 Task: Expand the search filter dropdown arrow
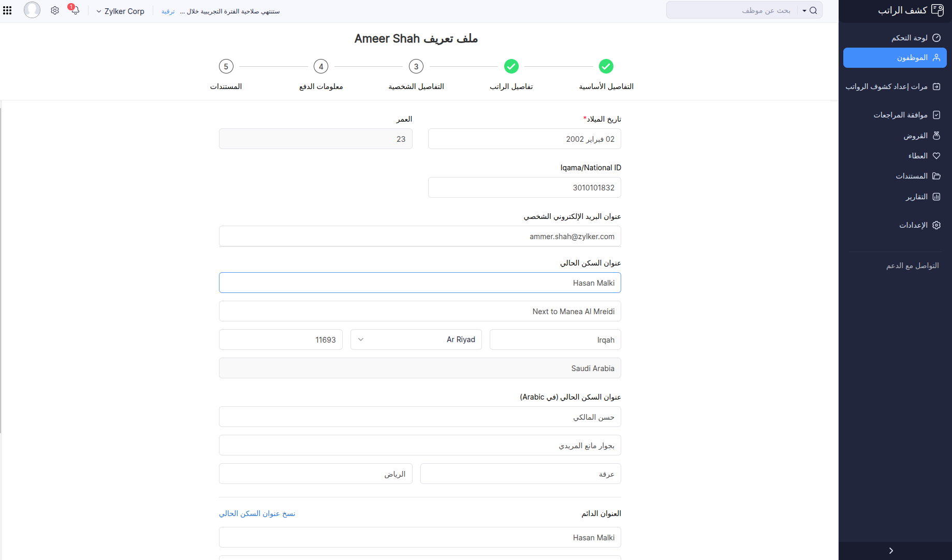[x=803, y=10]
